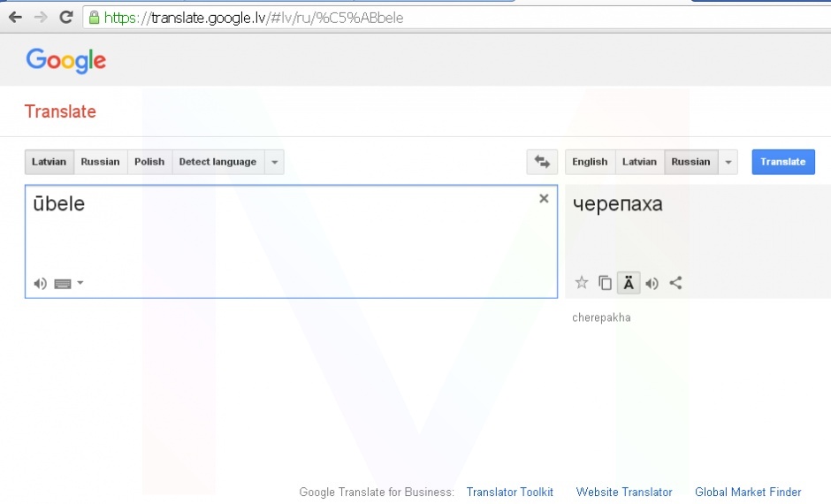The height and width of the screenshot is (504, 831).
Task: Select English as target language
Action: click(590, 162)
